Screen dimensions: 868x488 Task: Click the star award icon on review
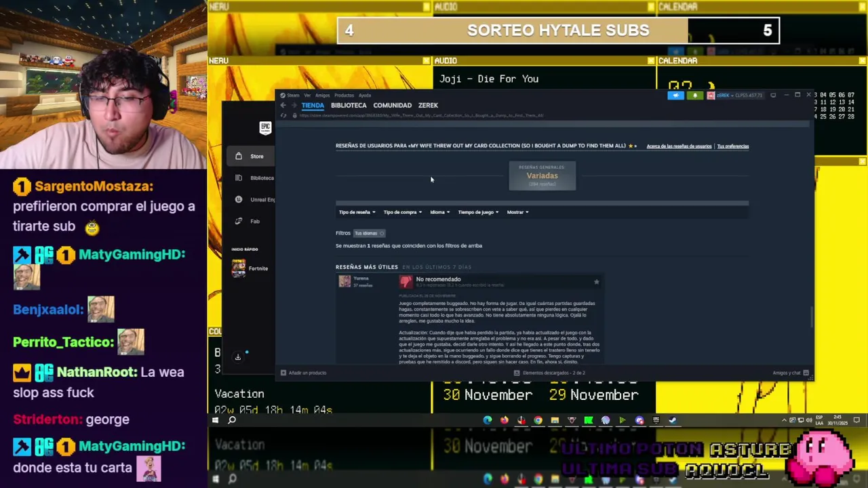[x=596, y=281]
